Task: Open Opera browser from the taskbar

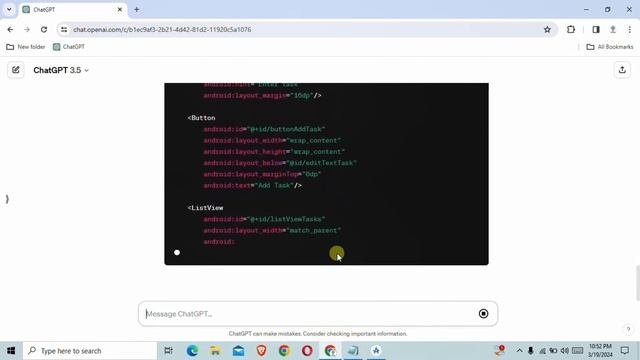Action: (x=307, y=351)
